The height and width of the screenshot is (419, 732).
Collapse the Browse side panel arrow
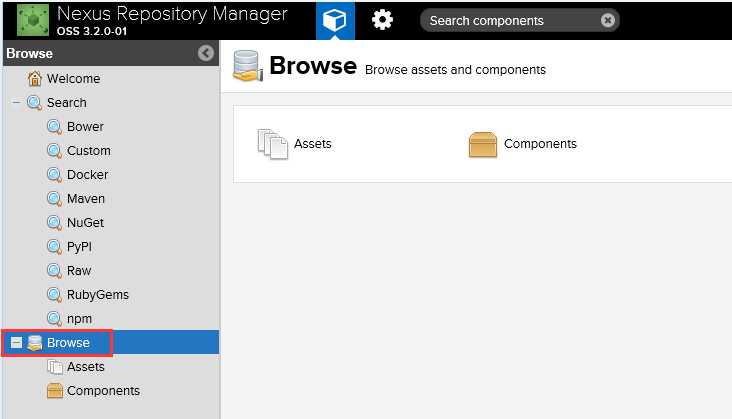tap(205, 53)
